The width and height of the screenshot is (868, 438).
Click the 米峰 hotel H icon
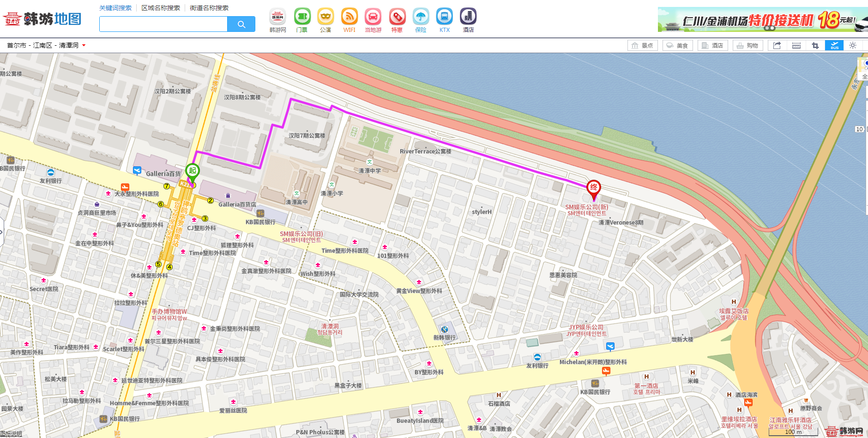point(693,372)
